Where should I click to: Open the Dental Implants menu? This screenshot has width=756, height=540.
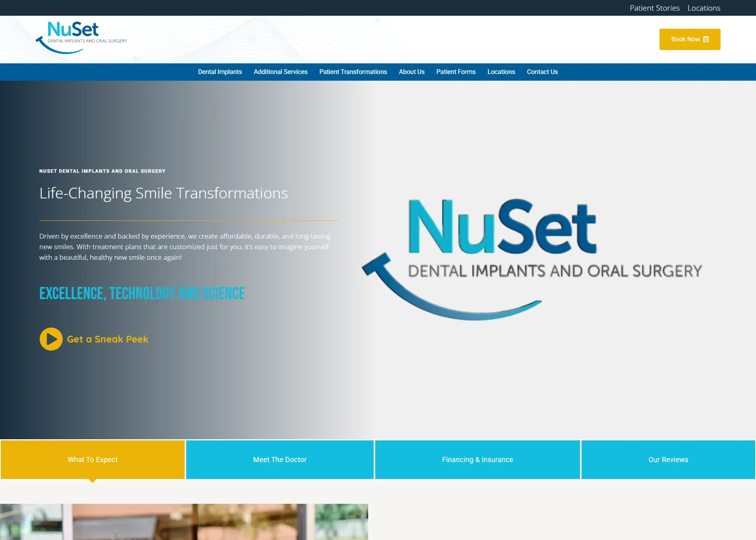pos(220,72)
